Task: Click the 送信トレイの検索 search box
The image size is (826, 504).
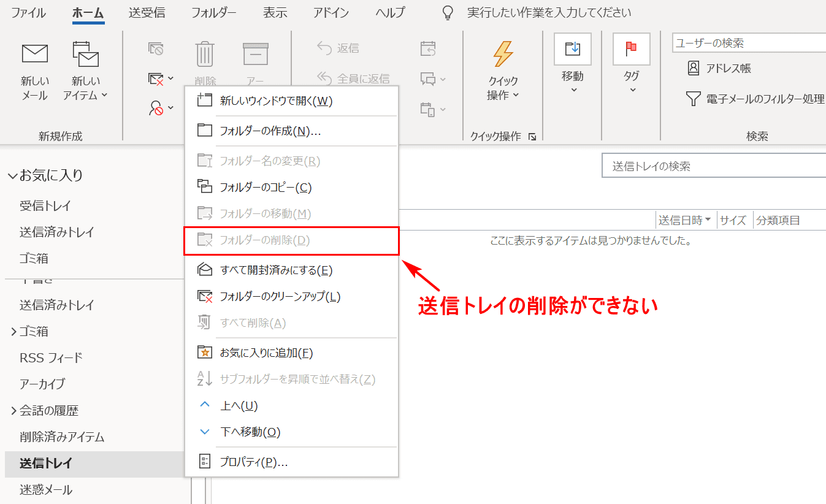Action: [711, 166]
